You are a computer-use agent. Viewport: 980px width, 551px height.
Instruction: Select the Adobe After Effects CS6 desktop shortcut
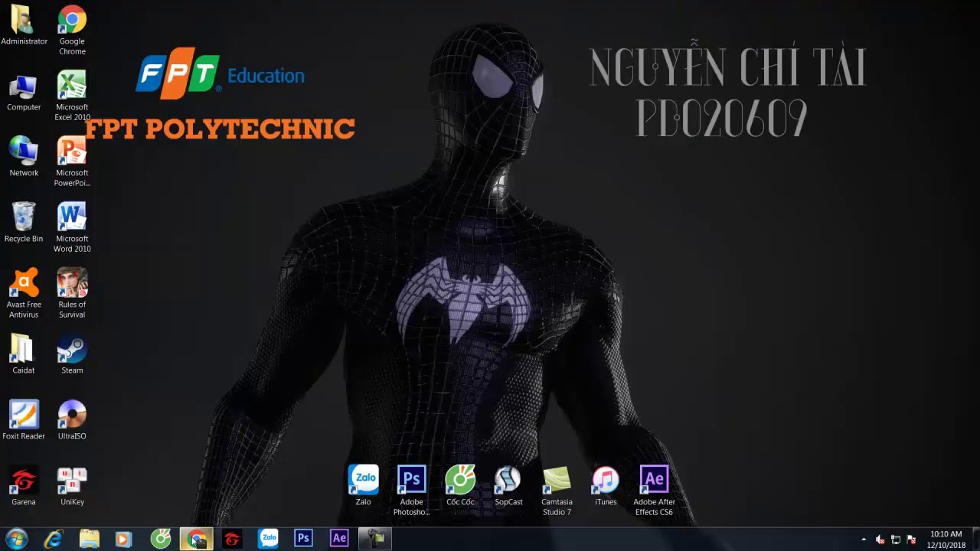click(x=654, y=491)
